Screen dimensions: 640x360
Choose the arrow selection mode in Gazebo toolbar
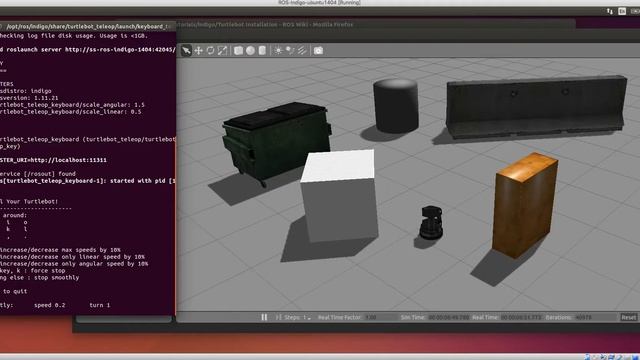(x=186, y=51)
